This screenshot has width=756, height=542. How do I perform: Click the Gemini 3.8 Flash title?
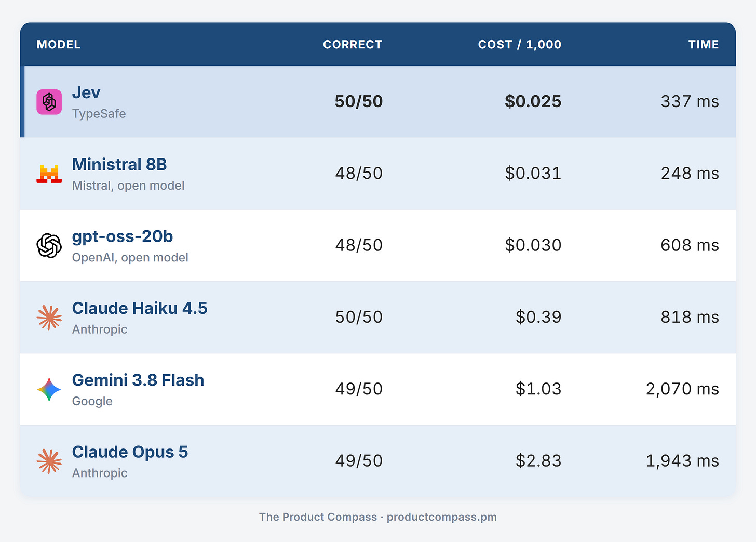coord(138,380)
